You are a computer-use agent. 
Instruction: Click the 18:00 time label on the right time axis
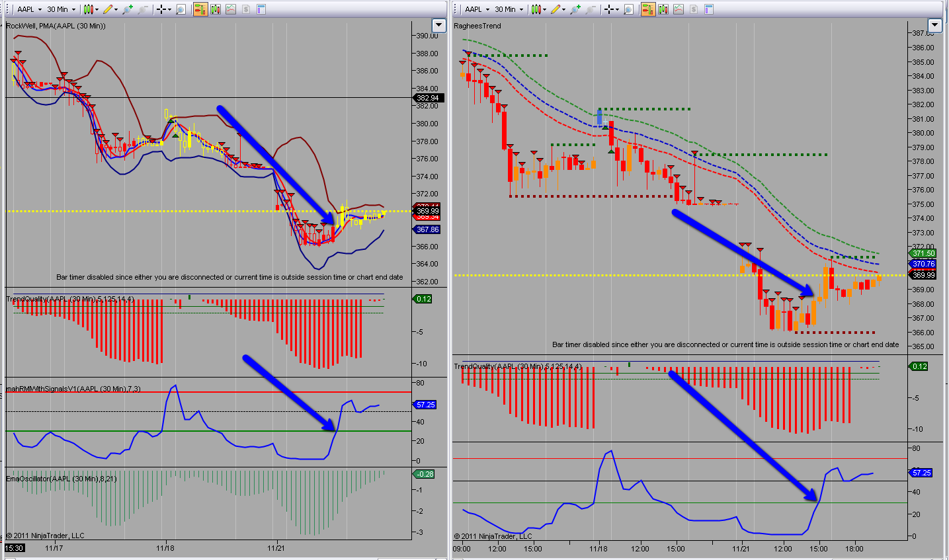coord(854,549)
